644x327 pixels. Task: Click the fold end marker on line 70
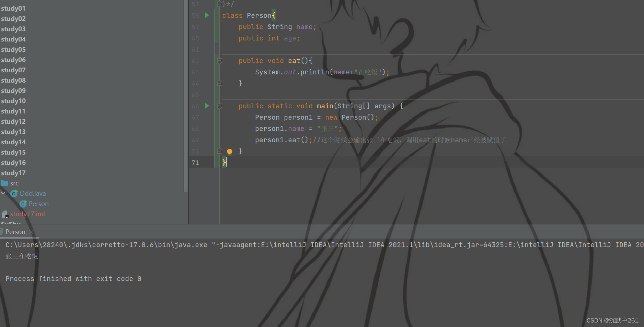(x=220, y=151)
